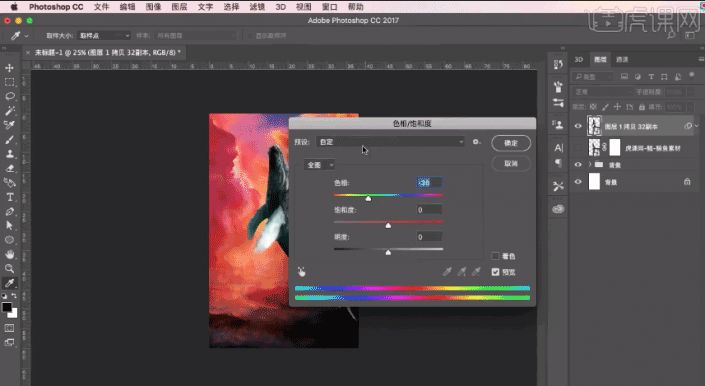Uncheck the 预览 preview checkbox

coord(495,272)
